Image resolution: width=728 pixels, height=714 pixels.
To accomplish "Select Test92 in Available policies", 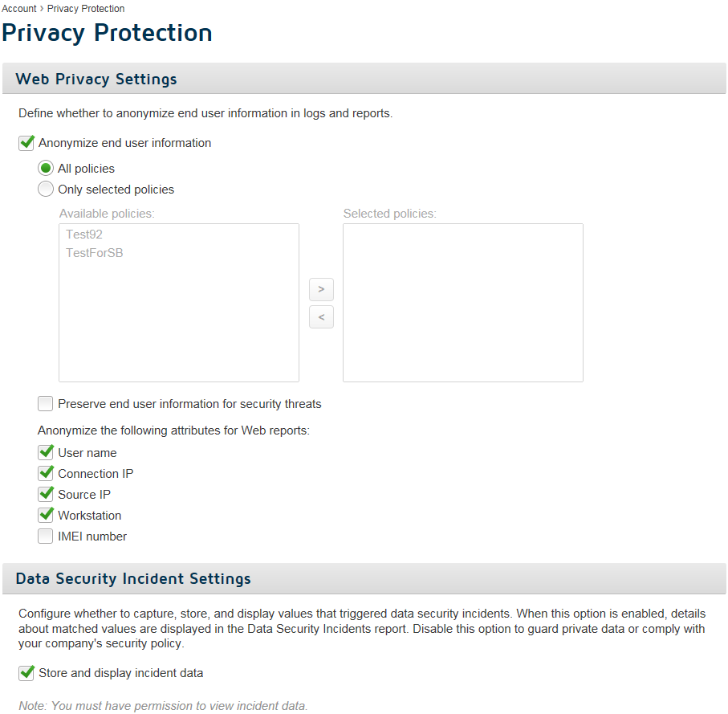I will coord(84,235).
